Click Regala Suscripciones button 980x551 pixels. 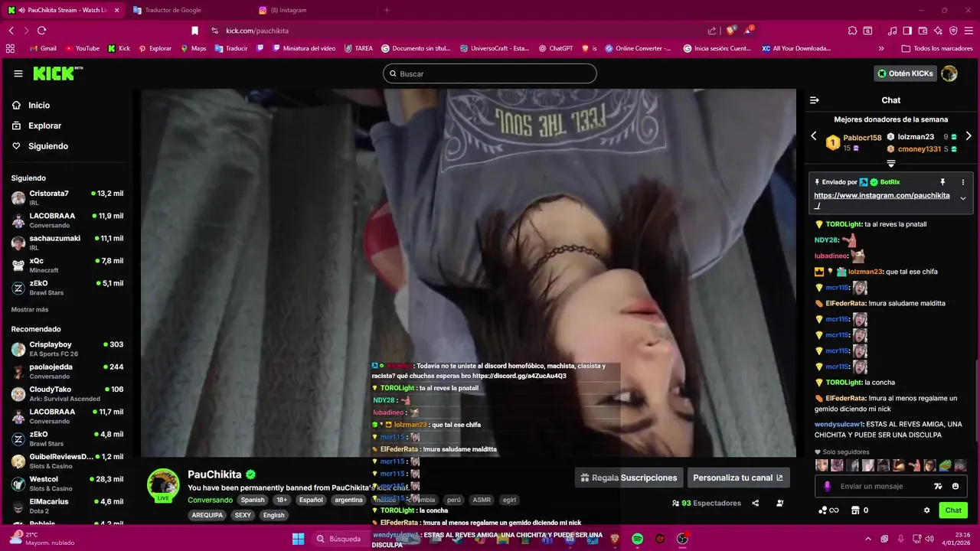click(x=629, y=478)
